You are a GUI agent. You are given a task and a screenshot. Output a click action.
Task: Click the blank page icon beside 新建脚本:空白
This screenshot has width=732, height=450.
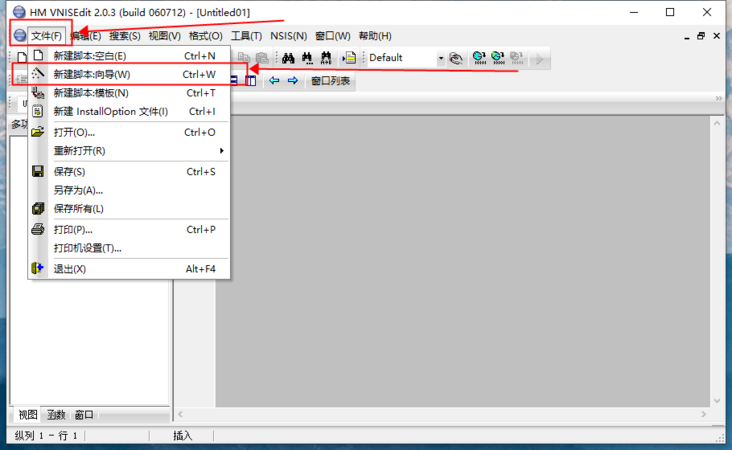coord(38,56)
